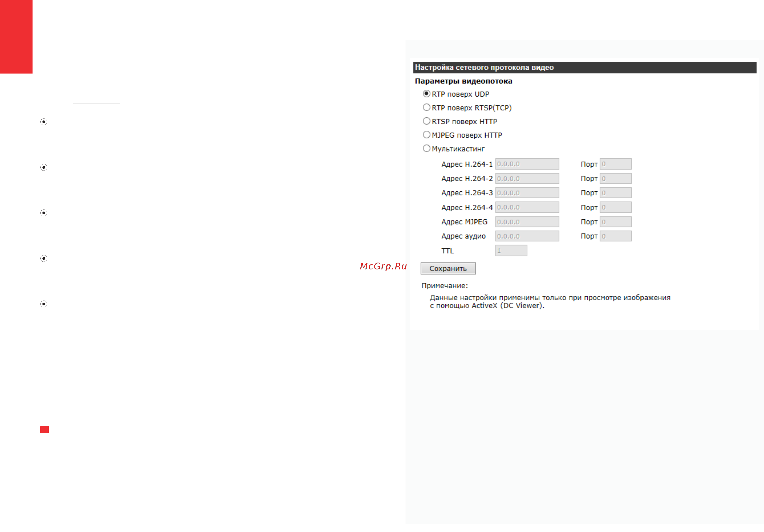Select MJPEG поверх HTTP radio option
This screenshot has height=532, width=764.
coord(426,135)
